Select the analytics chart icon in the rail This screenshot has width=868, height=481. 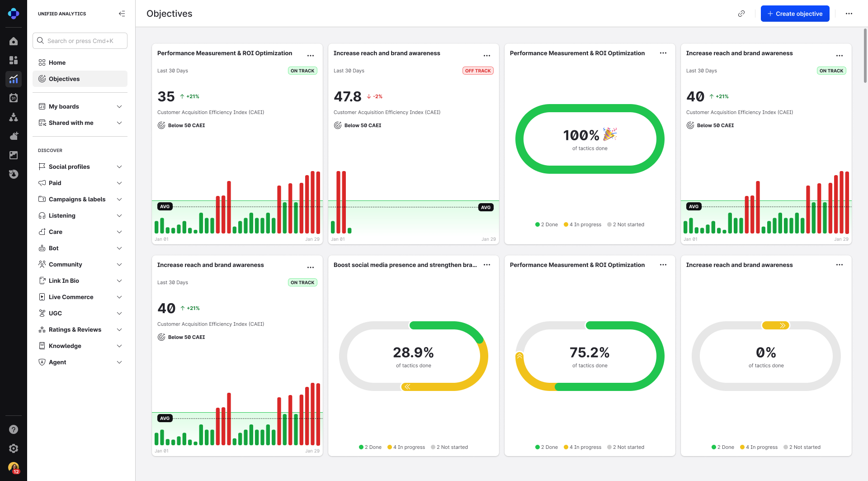coord(14,79)
